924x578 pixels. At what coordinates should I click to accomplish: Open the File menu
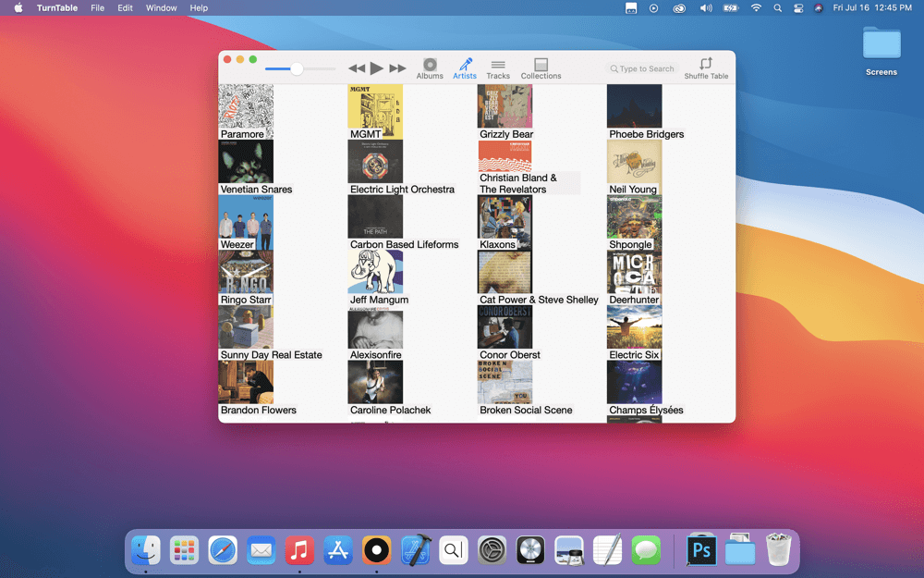[97, 7]
